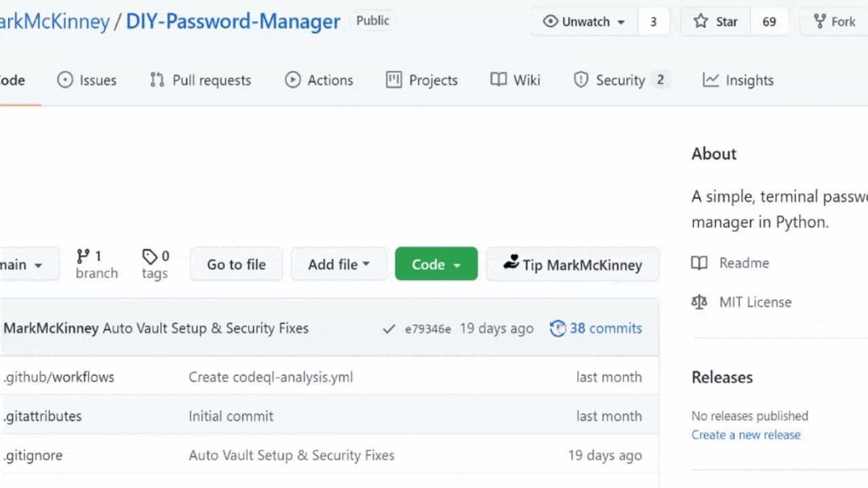868x488 pixels.
Task: Switch to the Security tab
Action: click(x=621, y=80)
